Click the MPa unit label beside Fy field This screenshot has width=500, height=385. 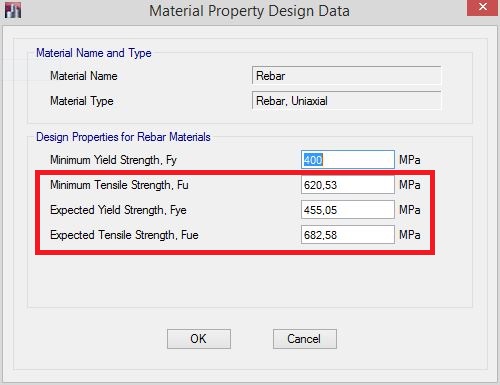[410, 160]
